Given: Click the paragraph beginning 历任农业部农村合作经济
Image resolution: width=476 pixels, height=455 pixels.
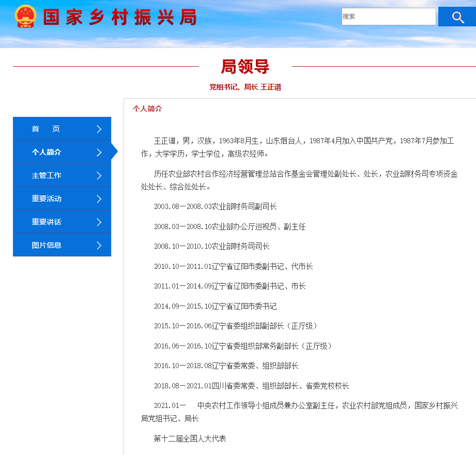Looking at the screenshot, I should [299, 180].
